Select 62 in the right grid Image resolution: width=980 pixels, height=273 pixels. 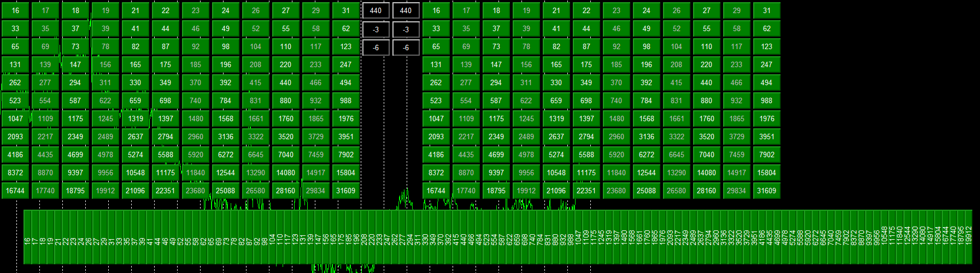click(767, 28)
